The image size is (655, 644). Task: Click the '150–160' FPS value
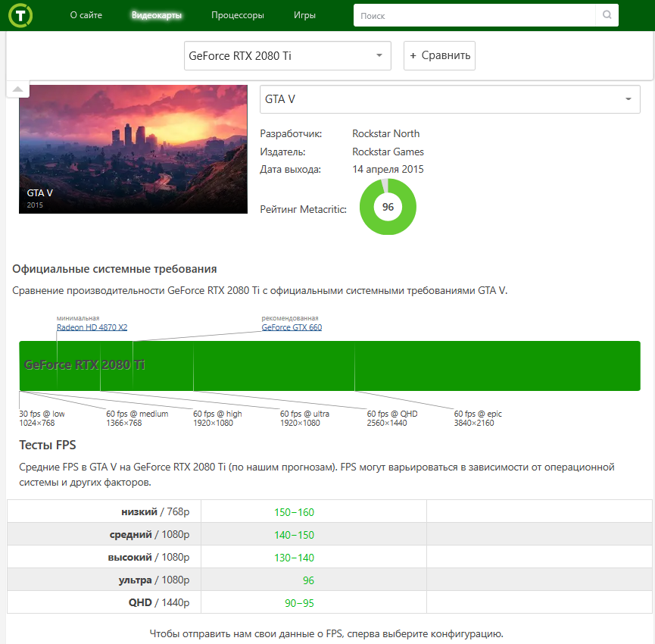click(294, 512)
